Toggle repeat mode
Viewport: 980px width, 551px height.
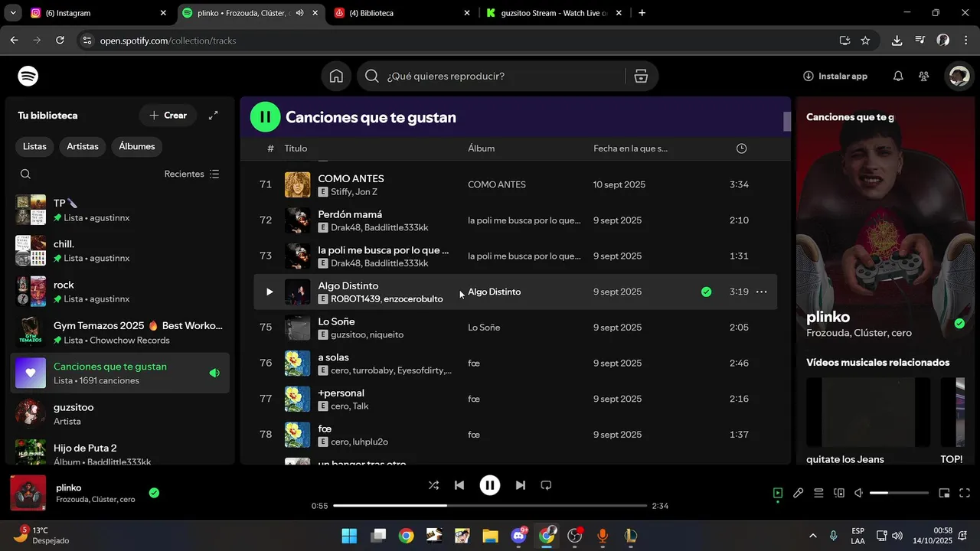(546, 485)
